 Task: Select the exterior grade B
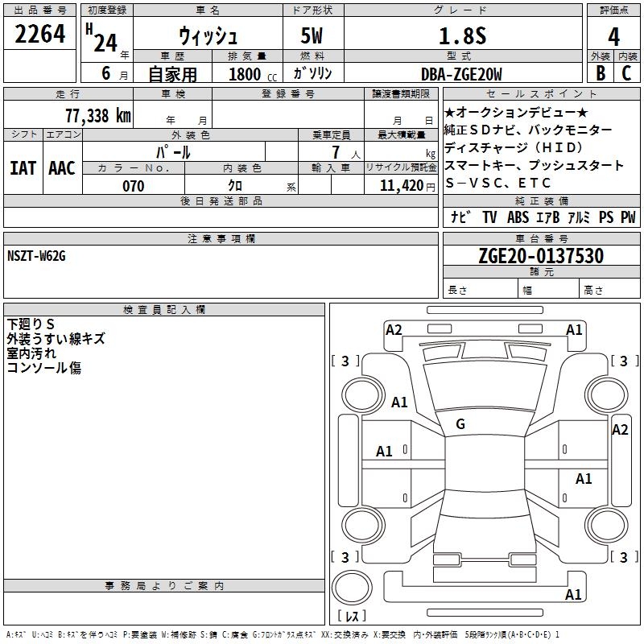click(601, 73)
